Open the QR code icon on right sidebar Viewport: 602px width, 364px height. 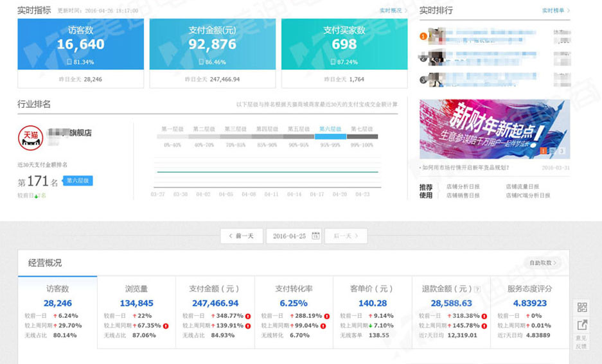point(582,308)
